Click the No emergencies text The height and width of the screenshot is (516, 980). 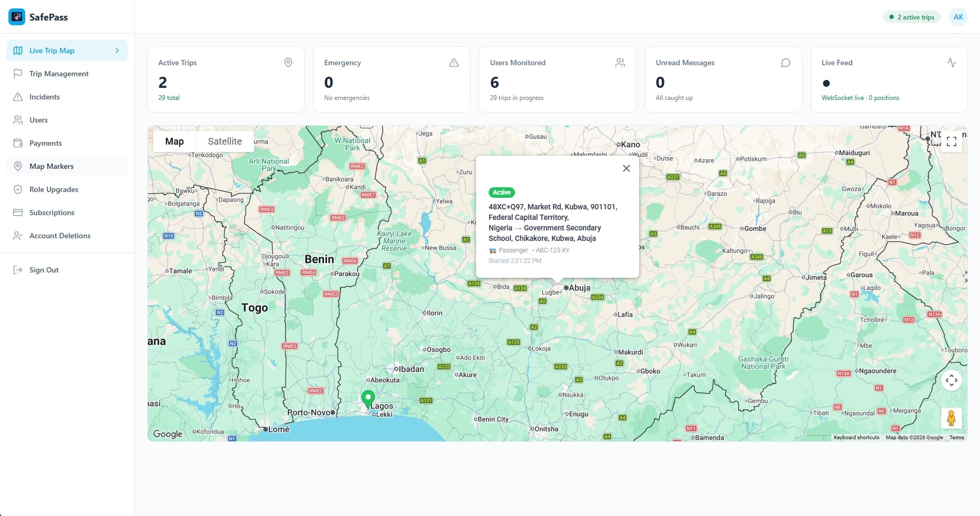pyautogui.click(x=347, y=98)
